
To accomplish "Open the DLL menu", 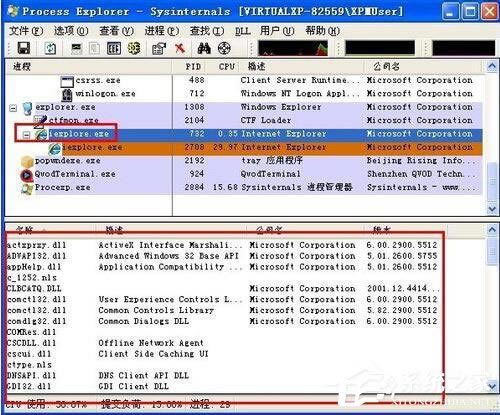I will [242, 31].
